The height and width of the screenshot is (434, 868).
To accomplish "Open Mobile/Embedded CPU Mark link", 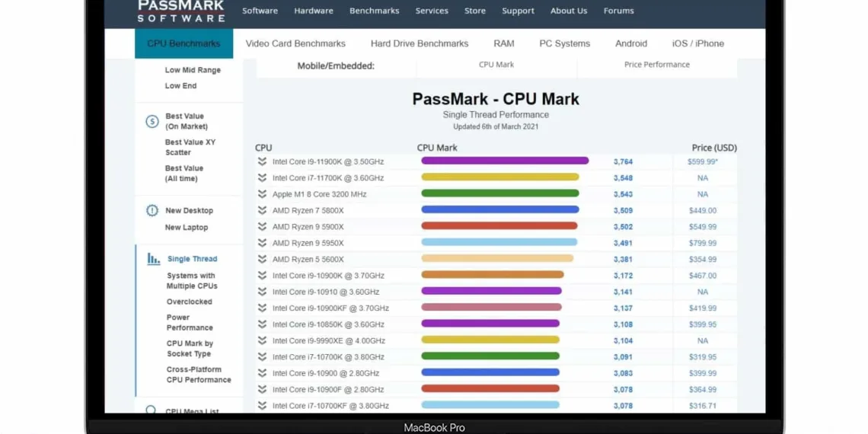I will pyautogui.click(x=496, y=65).
